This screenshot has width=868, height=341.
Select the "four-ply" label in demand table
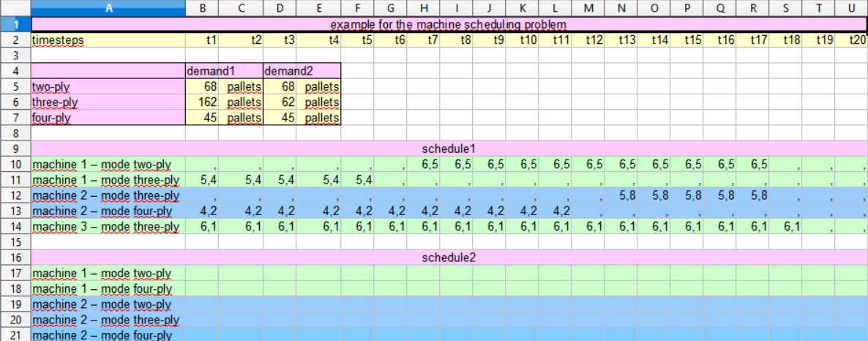point(108,118)
